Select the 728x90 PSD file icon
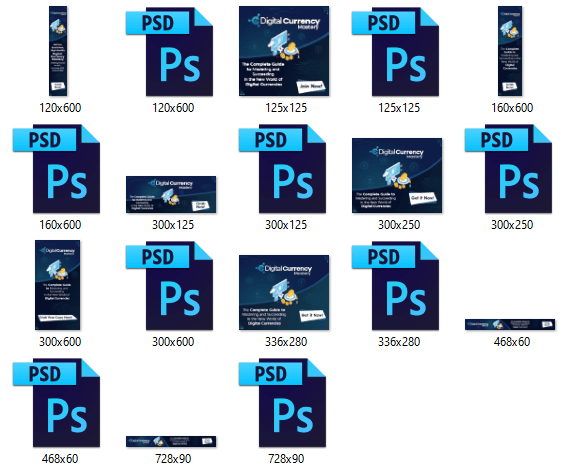 282,403
